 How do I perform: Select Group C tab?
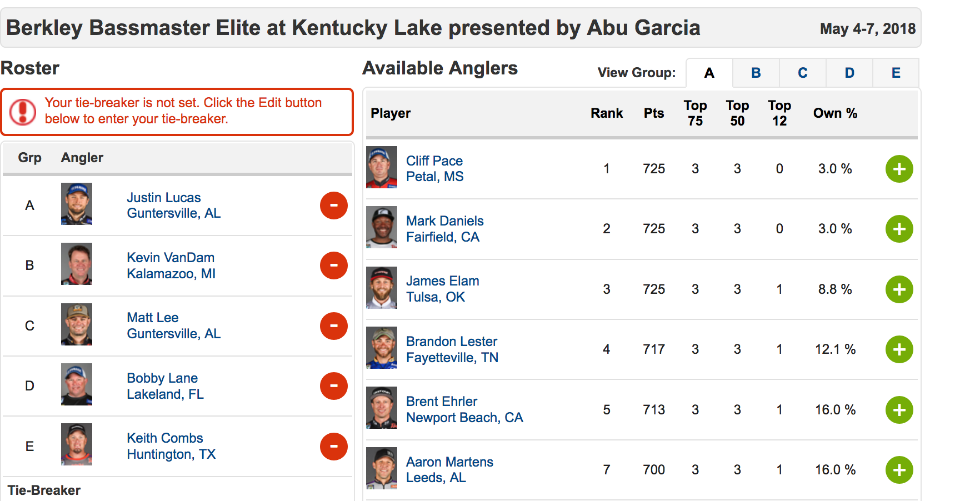tap(802, 73)
